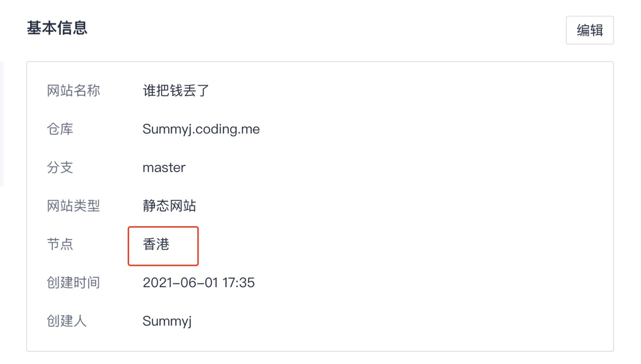The width and height of the screenshot is (641, 364).
Task: Select the site name 谁把钱丢了
Action: [176, 91]
